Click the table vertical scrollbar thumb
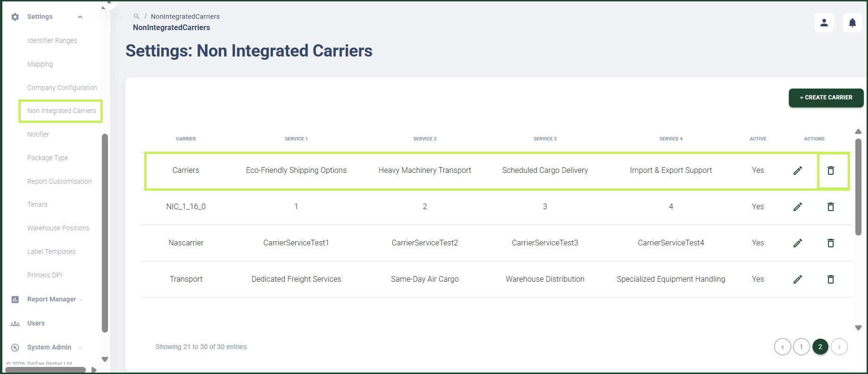The image size is (868, 374). [x=858, y=187]
